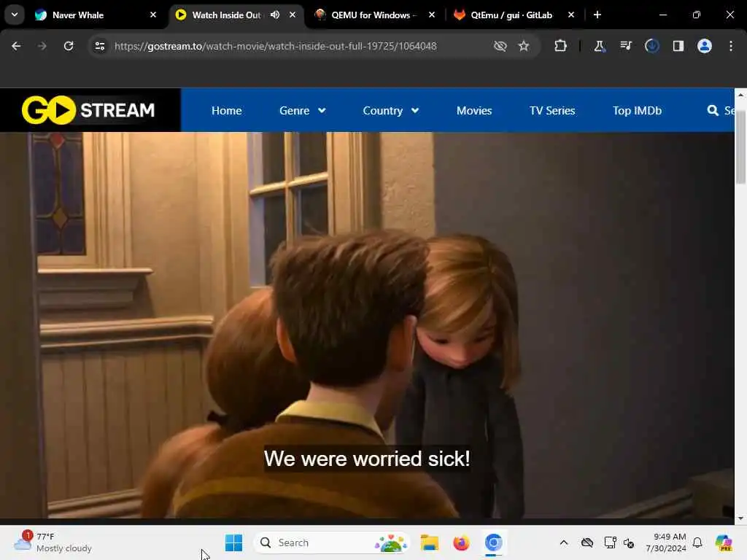This screenshot has width=747, height=560.
Task: Open the Chrome Labs flask icon
Action: click(600, 46)
